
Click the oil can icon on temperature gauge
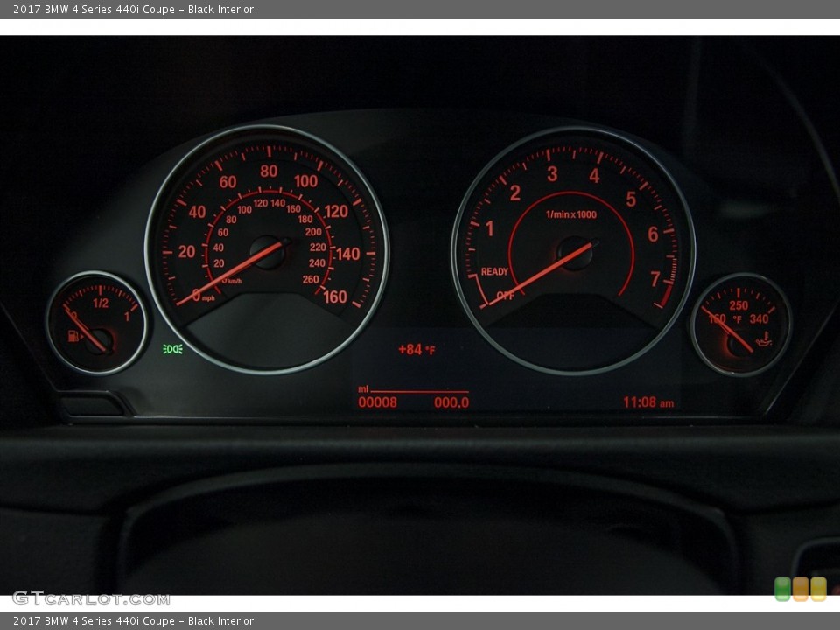[x=763, y=339]
